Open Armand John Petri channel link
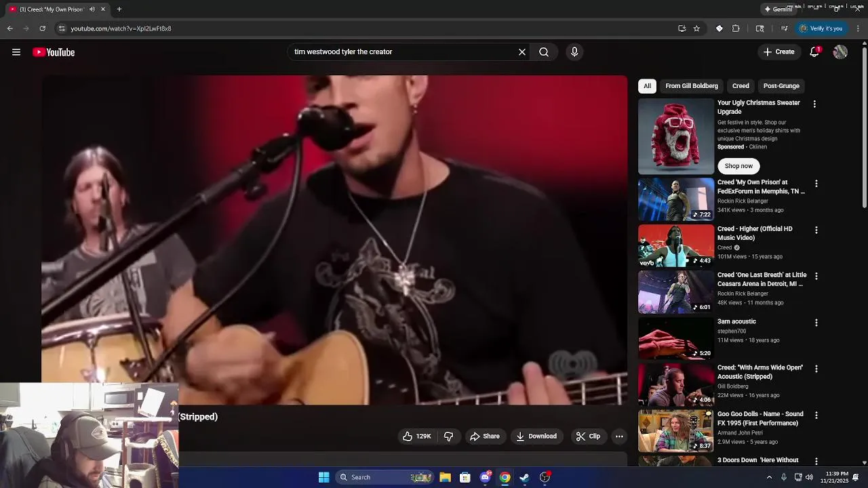Image resolution: width=868 pixels, height=488 pixels. point(740,432)
